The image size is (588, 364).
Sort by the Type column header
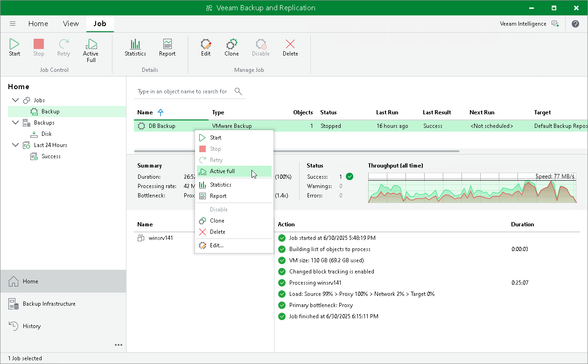[218, 112]
